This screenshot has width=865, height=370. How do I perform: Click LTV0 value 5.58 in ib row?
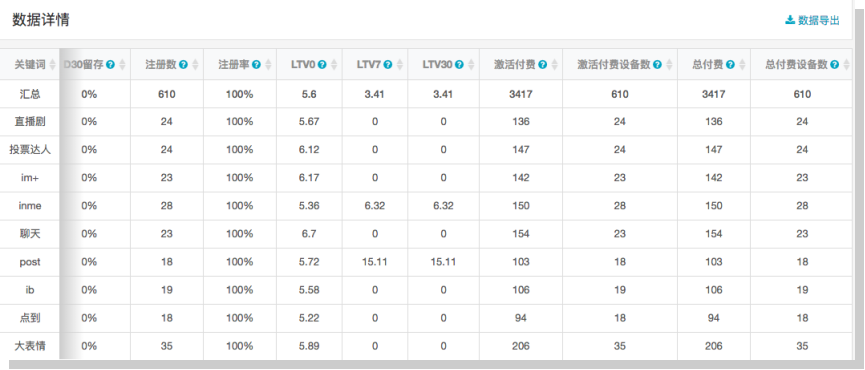[x=309, y=289]
